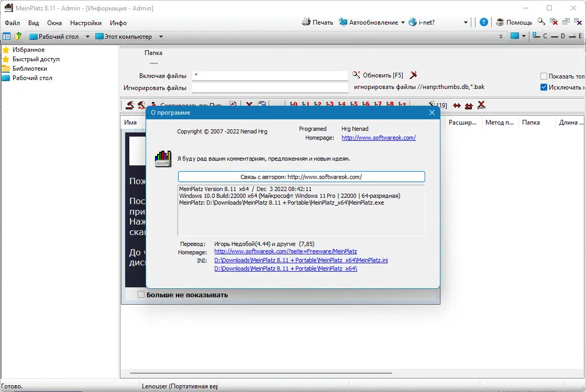Click the Обновить [F5] refresh icon
586x392 pixels.
tap(356, 75)
